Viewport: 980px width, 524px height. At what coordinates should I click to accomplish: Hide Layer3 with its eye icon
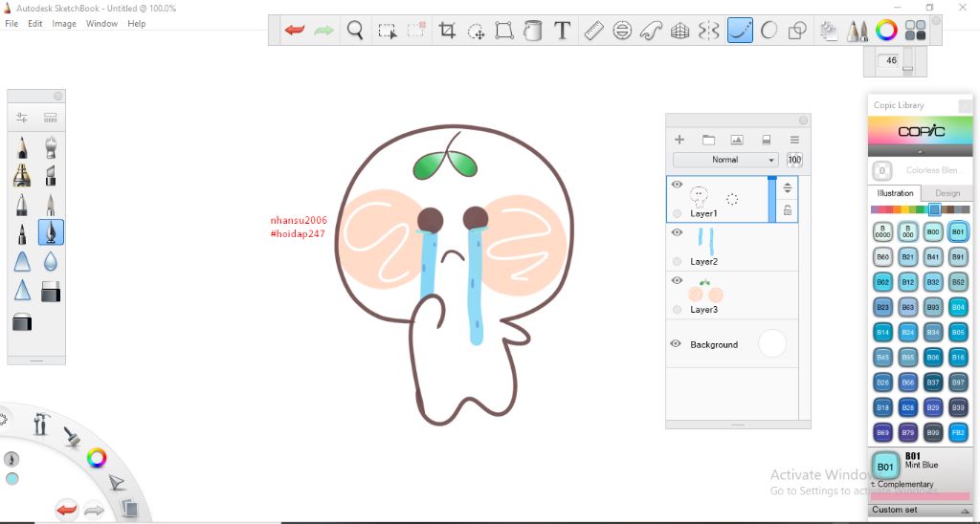[x=677, y=280]
